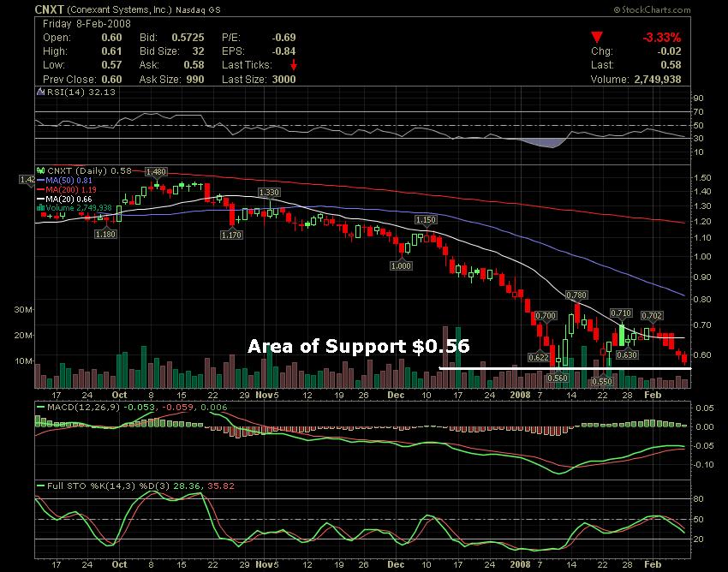This screenshot has width=728, height=572.
Task: Click the 1.330 price label
Action: pyautogui.click(x=269, y=192)
